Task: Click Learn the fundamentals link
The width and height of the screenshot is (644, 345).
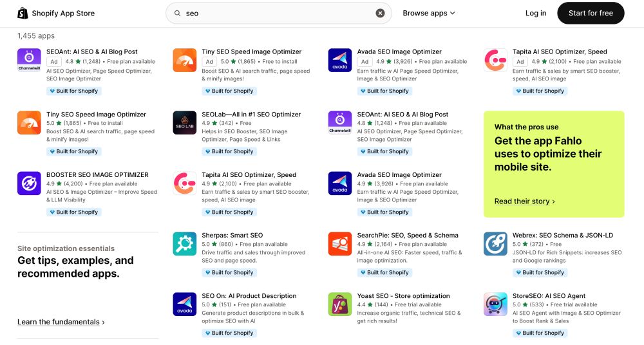Action: point(61,322)
